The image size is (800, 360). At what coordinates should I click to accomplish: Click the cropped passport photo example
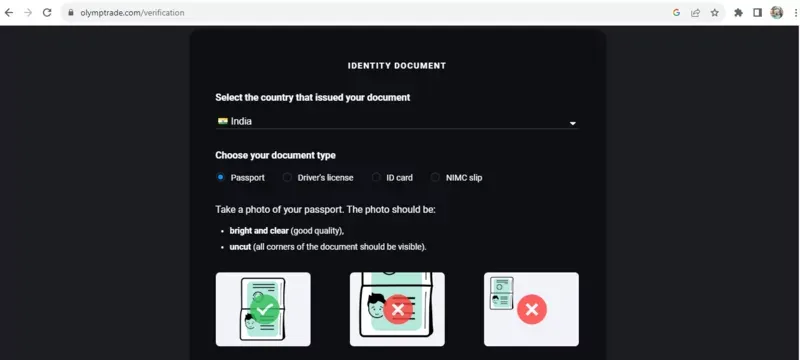pos(397,309)
